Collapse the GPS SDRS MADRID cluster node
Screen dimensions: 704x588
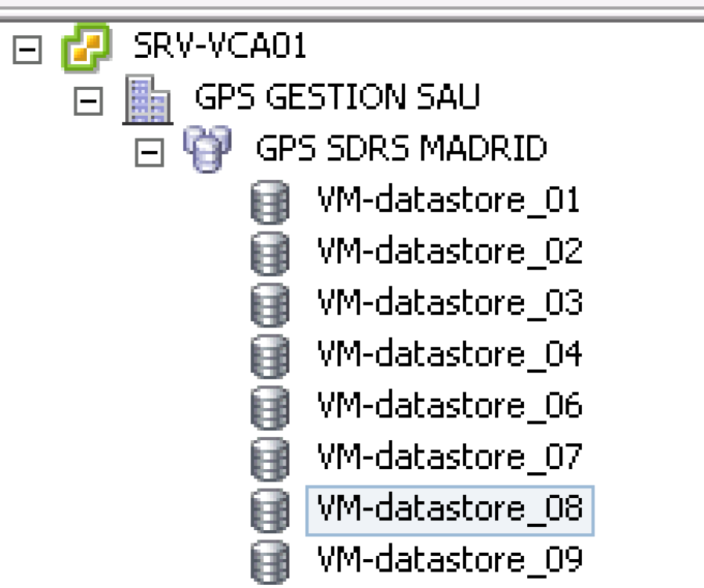[x=149, y=153]
